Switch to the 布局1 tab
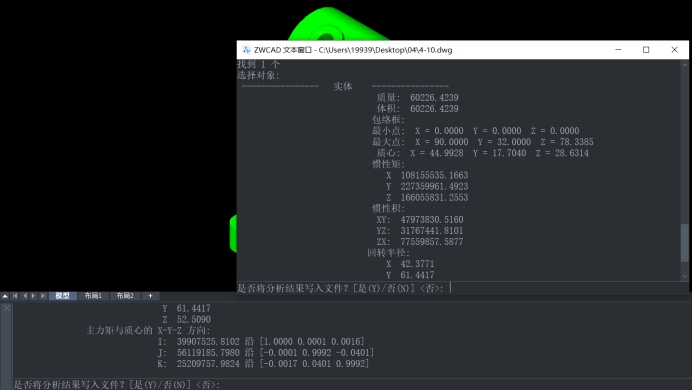The image size is (692, 390). tap(93, 296)
